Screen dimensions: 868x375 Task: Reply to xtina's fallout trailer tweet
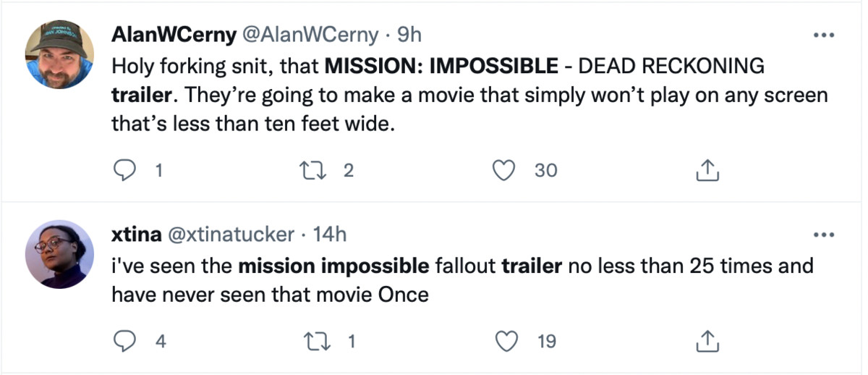pyautogui.click(x=127, y=341)
